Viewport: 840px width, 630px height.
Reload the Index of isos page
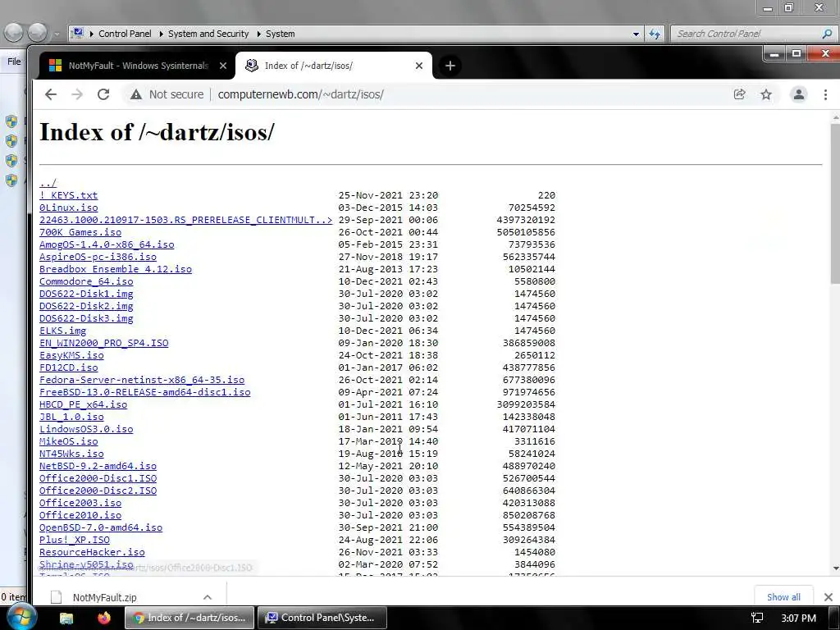(103, 95)
